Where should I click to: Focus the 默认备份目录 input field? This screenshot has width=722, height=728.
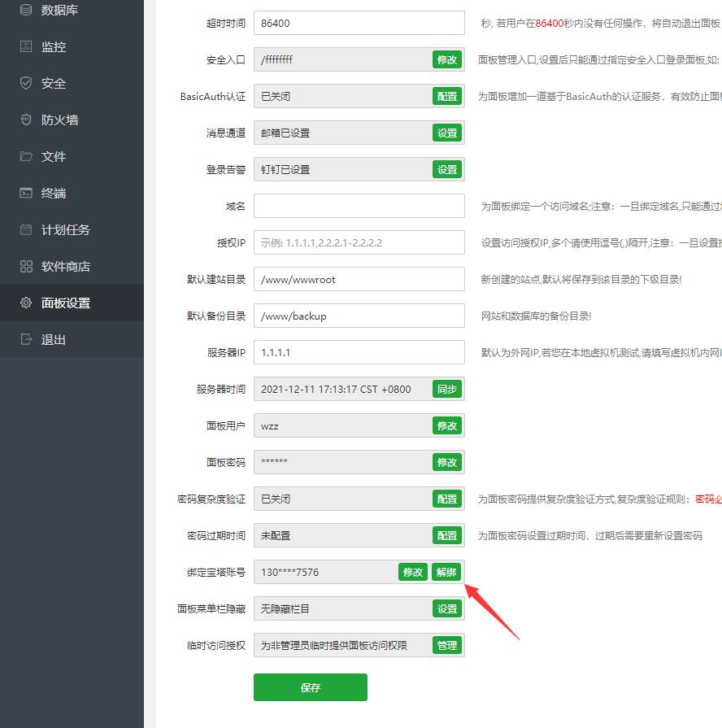(x=359, y=316)
